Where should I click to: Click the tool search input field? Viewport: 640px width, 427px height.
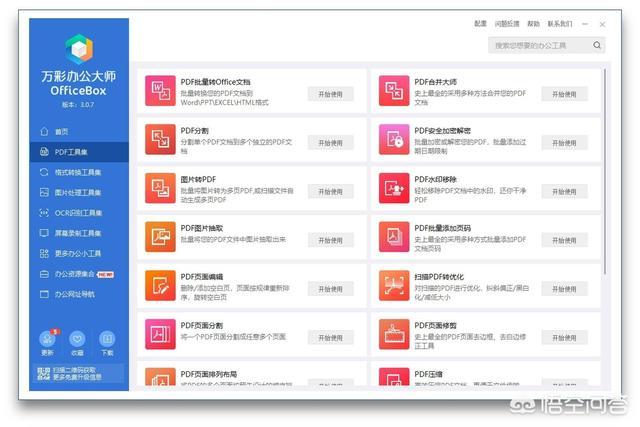(547, 45)
